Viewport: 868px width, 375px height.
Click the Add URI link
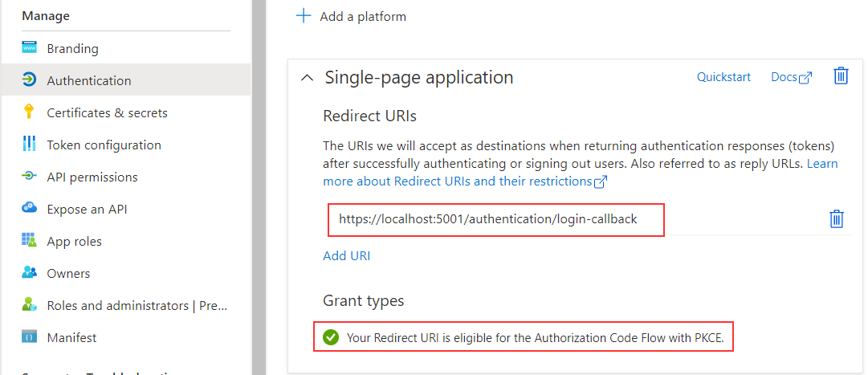346,256
